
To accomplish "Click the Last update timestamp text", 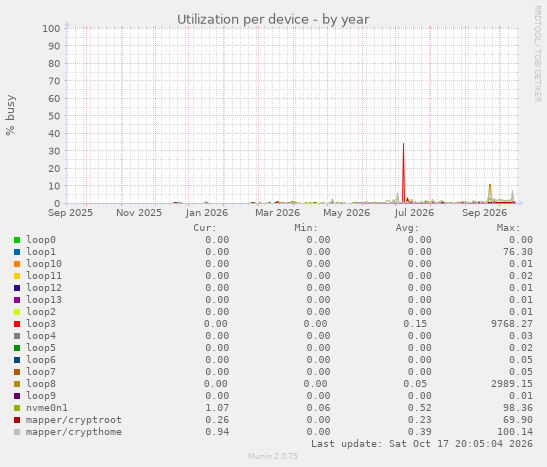I will [x=422, y=444].
